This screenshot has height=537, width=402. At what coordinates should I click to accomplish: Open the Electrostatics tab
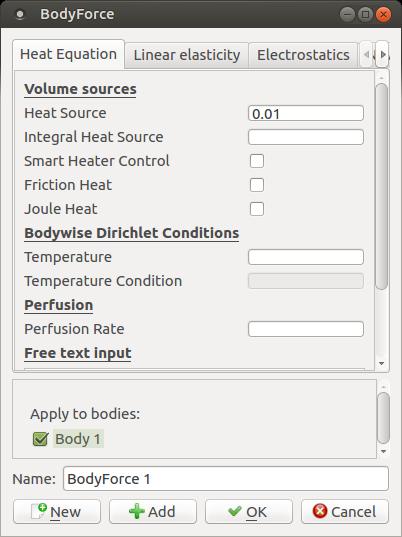click(x=303, y=55)
